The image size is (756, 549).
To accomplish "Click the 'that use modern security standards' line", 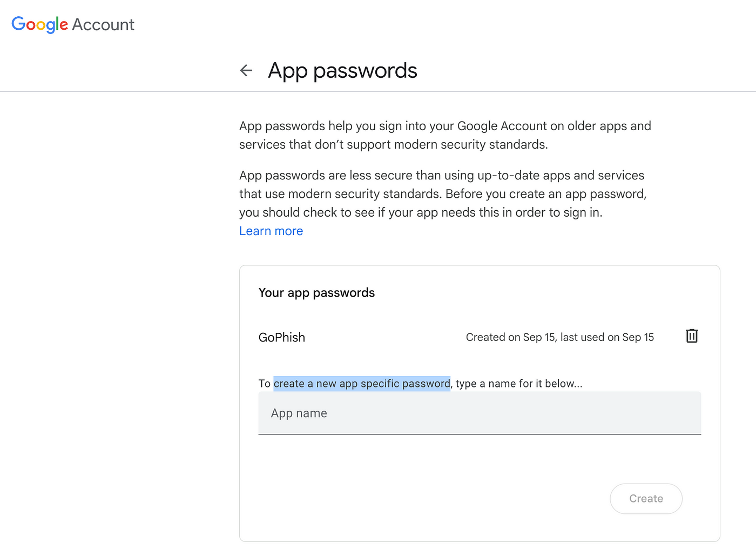I will coord(443,194).
